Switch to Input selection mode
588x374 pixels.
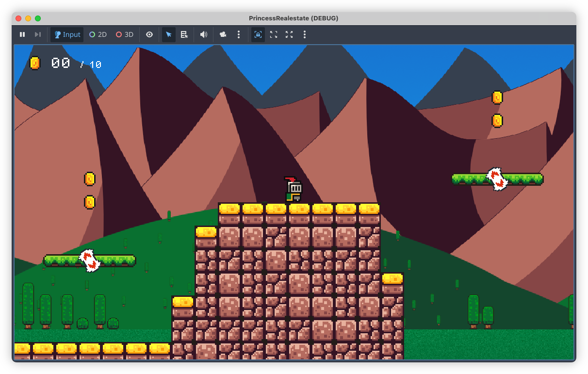67,34
